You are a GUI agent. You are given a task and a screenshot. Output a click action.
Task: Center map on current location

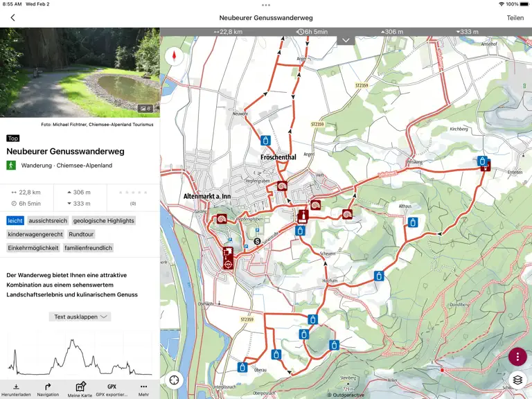point(174,380)
